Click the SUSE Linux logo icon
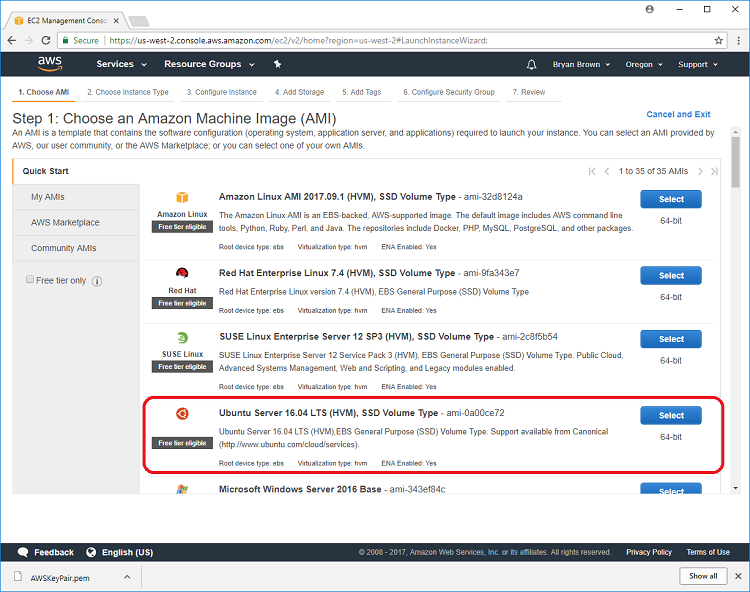This screenshot has width=750, height=592. [x=182, y=338]
